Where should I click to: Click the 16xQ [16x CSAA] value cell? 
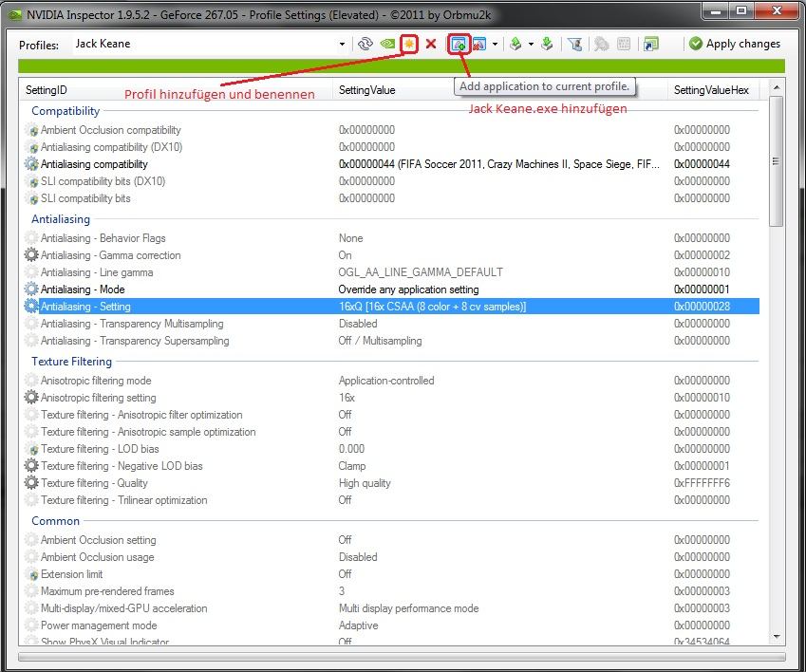pos(432,307)
